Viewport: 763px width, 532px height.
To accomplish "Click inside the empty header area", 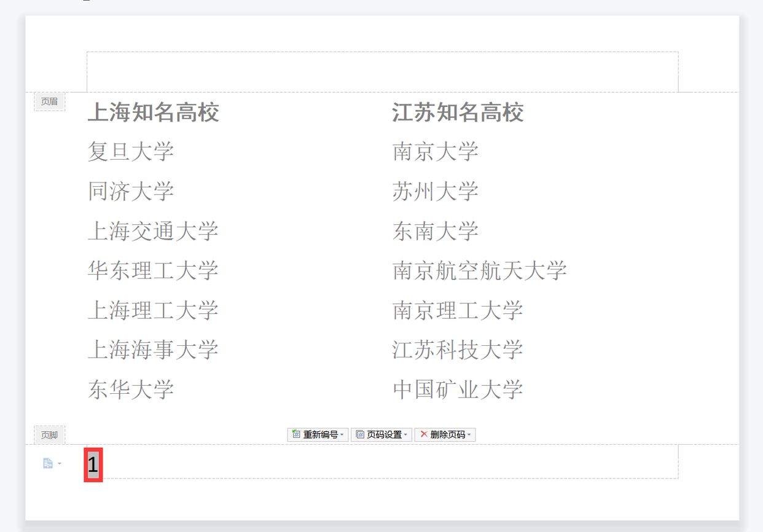I will tap(382, 72).
